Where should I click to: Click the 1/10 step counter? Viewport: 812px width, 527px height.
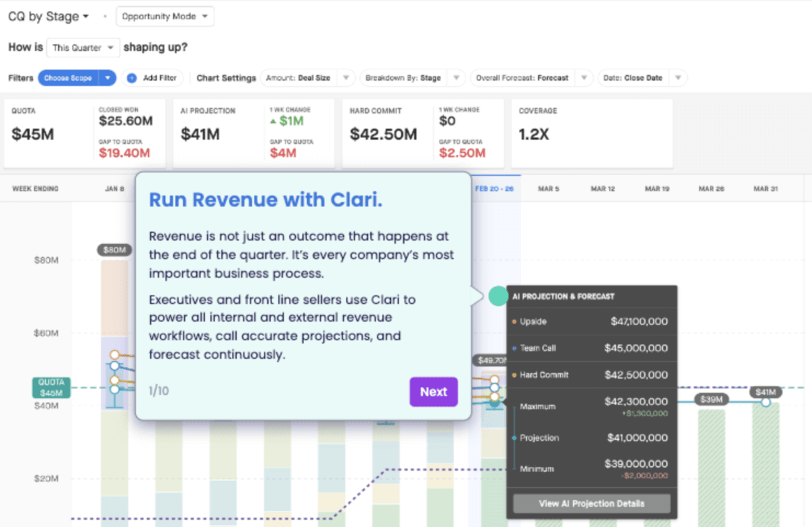(159, 391)
